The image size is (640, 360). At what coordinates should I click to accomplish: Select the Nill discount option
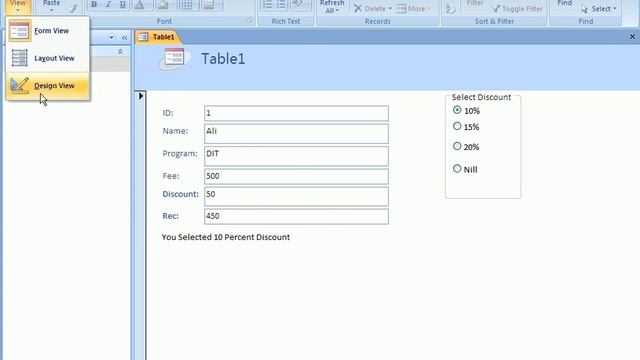click(457, 169)
